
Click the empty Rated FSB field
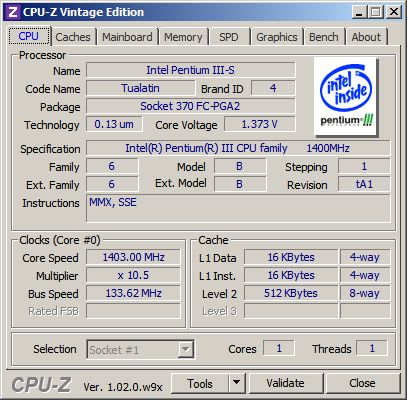pyautogui.click(x=133, y=311)
